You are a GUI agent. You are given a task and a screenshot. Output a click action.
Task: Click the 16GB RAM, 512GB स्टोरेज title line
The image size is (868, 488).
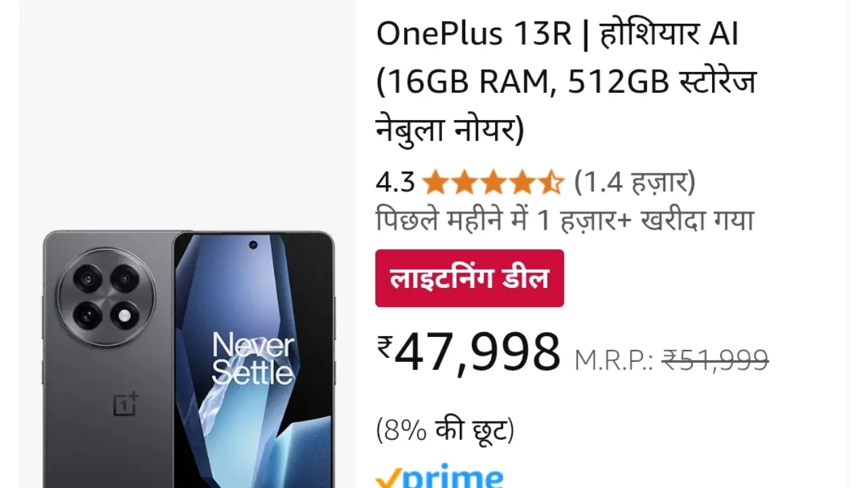pyautogui.click(x=566, y=83)
